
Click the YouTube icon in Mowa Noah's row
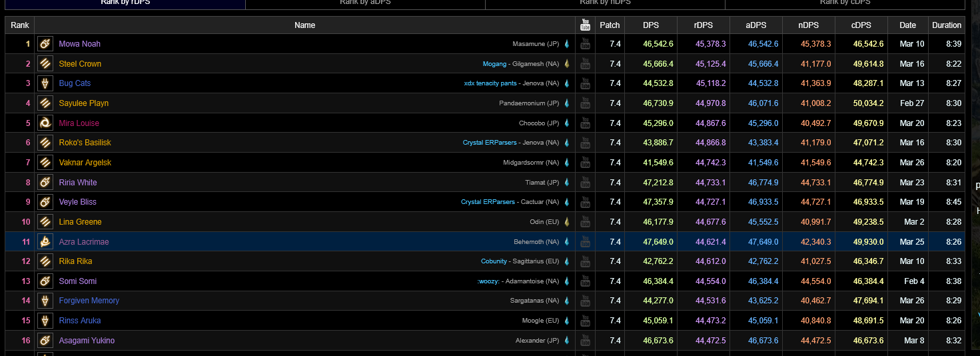586,44
